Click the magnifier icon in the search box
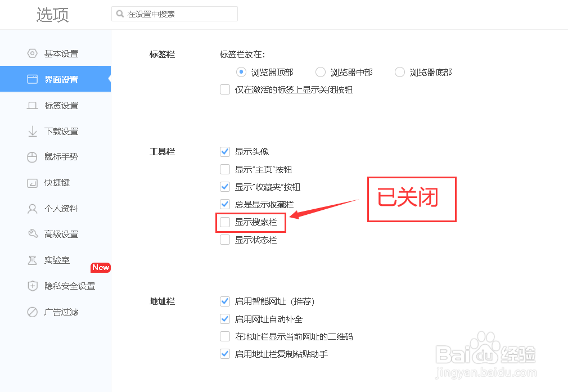This screenshot has height=392, width=568. click(119, 13)
